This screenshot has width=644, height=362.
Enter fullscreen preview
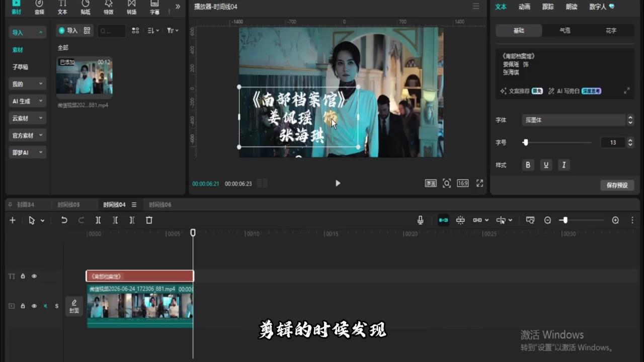click(479, 184)
